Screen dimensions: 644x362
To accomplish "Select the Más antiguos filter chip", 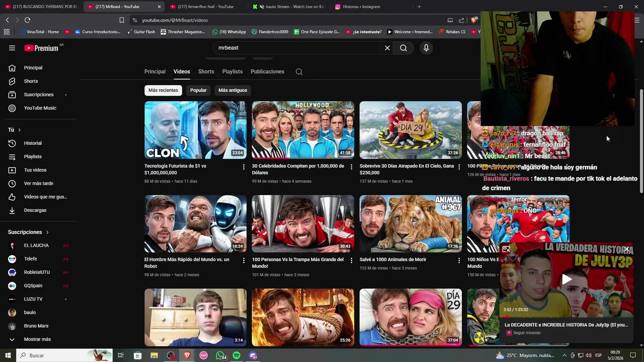I will [233, 90].
